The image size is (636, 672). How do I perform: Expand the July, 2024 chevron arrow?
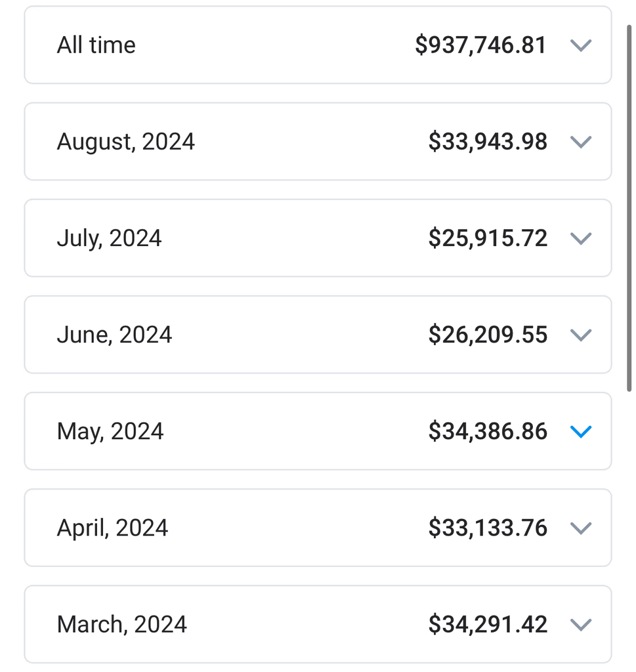pos(581,238)
